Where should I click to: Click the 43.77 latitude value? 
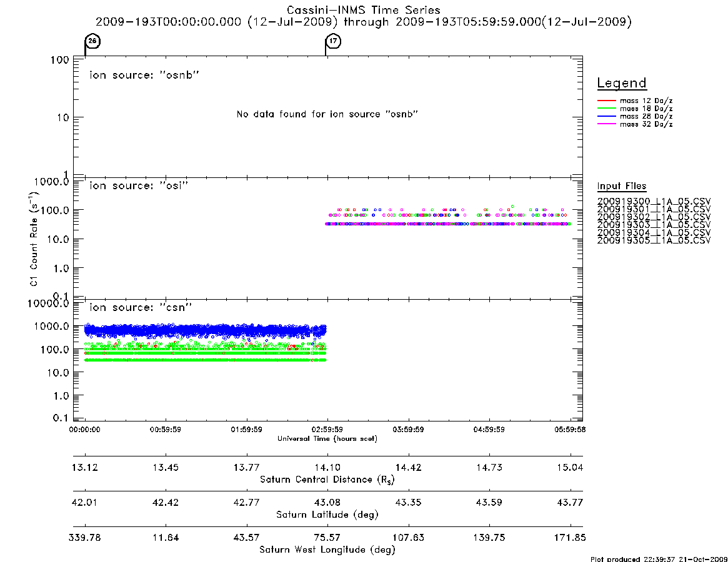[570, 503]
